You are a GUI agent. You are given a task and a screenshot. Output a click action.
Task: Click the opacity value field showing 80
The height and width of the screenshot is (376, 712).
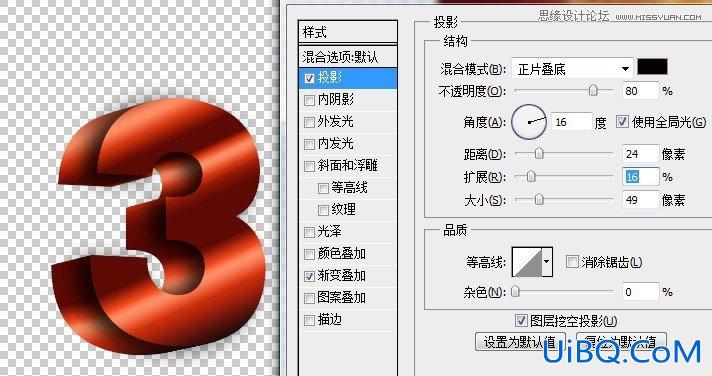(640, 91)
